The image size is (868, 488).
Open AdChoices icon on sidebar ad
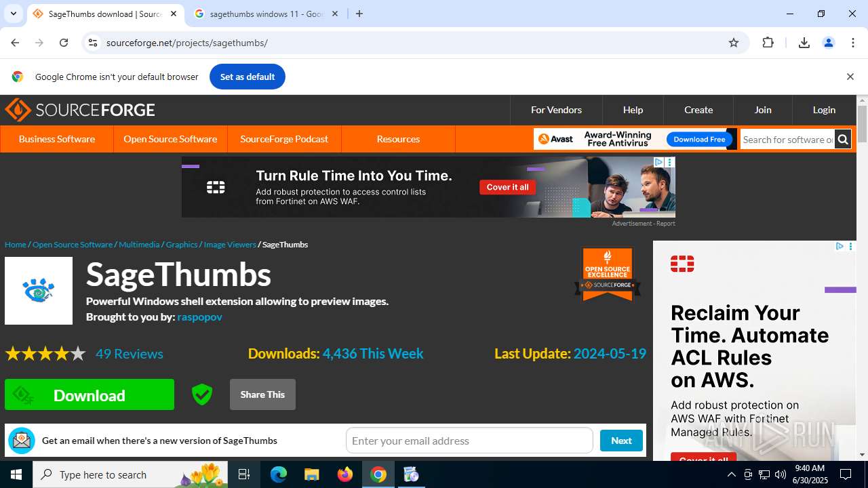pos(840,246)
